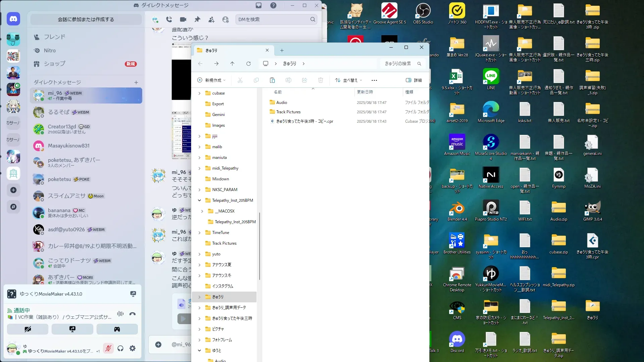Open the 新規作成 menu in Explorer
Viewport: 644px width, 362px height.
(x=212, y=80)
